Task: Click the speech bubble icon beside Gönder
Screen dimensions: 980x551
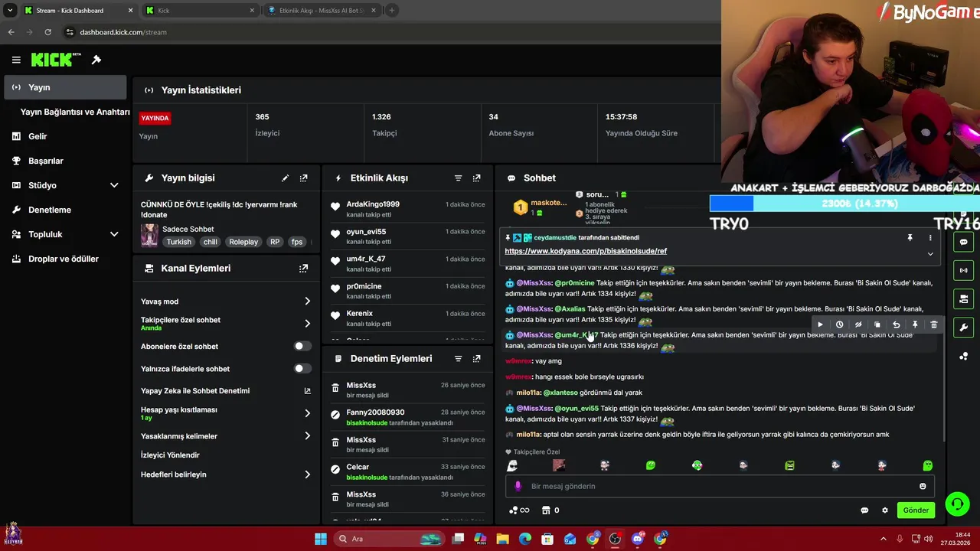Action: 865,510
